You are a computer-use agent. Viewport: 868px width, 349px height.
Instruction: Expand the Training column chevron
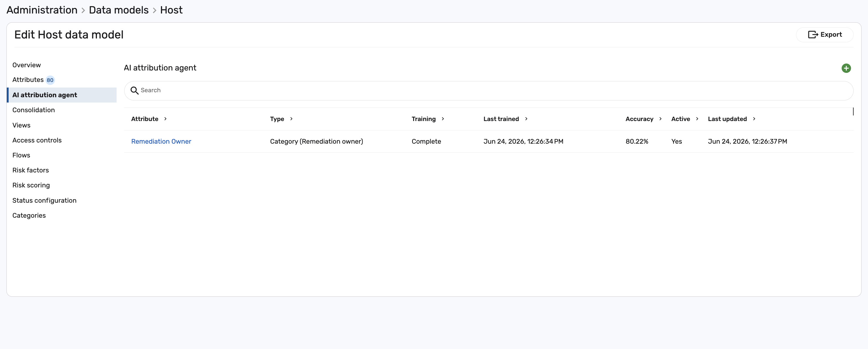click(x=443, y=119)
